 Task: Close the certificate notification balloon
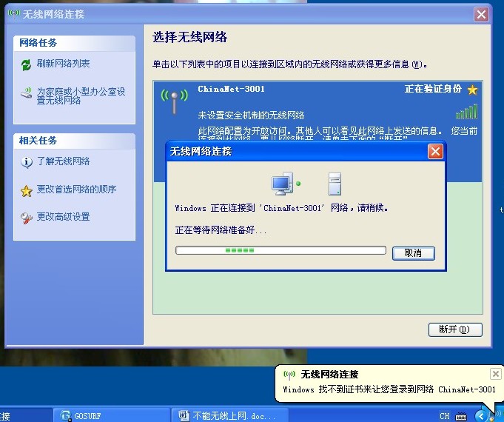click(495, 374)
